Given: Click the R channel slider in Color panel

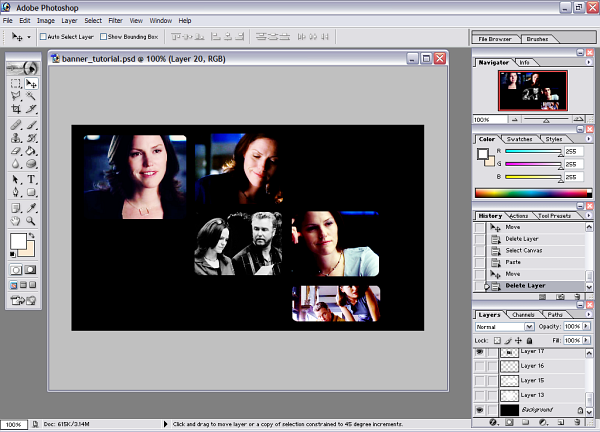Looking at the screenshot, I should click(x=534, y=152).
